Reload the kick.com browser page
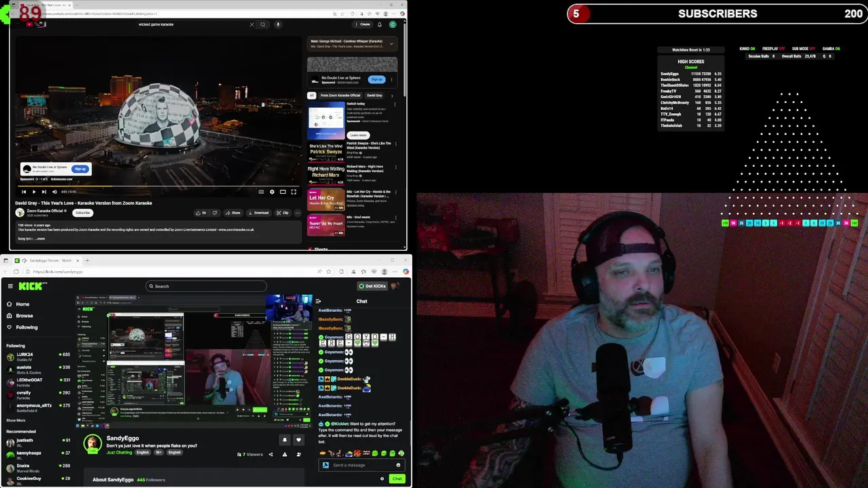Image resolution: width=868 pixels, height=488 pixels. (16, 272)
